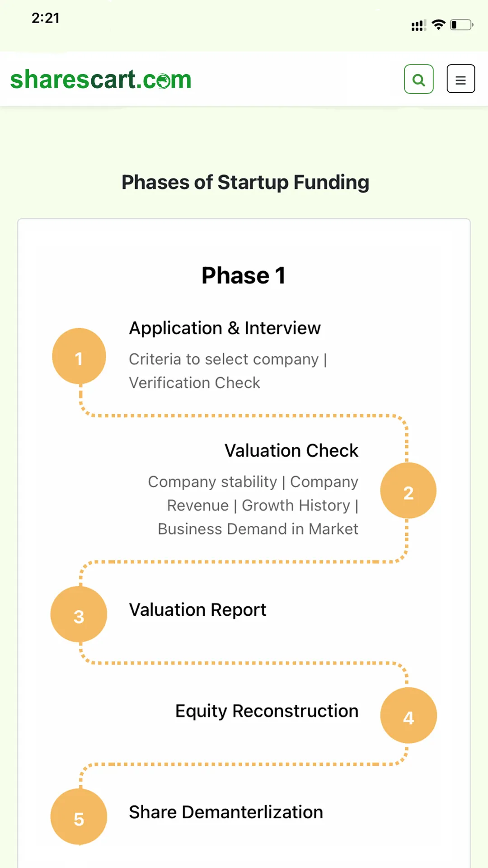Tap the cellular signal indicator

coord(418,25)
